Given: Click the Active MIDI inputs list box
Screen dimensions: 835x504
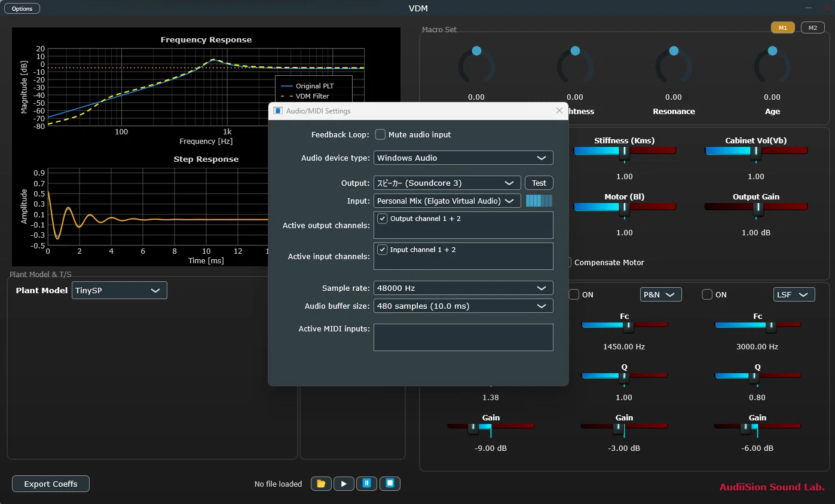Looking at the screenshot, I should pyautogui.click(x=463, y=337).
